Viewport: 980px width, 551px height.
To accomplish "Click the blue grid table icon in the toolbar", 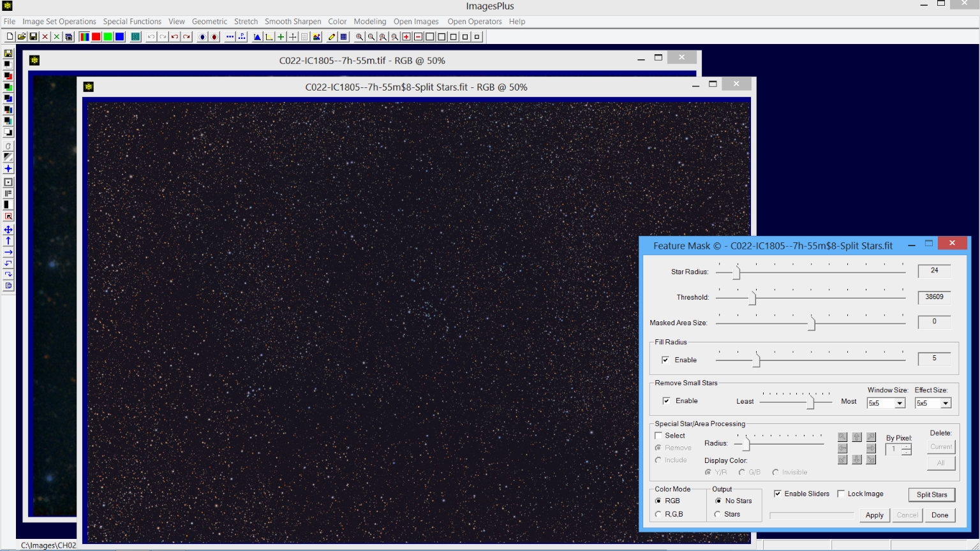I will pyautogui.click(x=343, y=37).
